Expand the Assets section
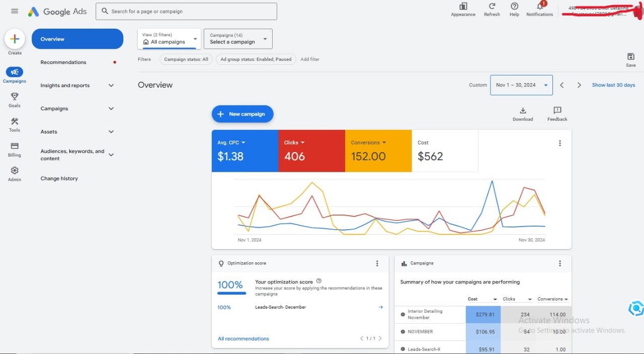This screenshot has width=644, height=354. pos(111,132)
